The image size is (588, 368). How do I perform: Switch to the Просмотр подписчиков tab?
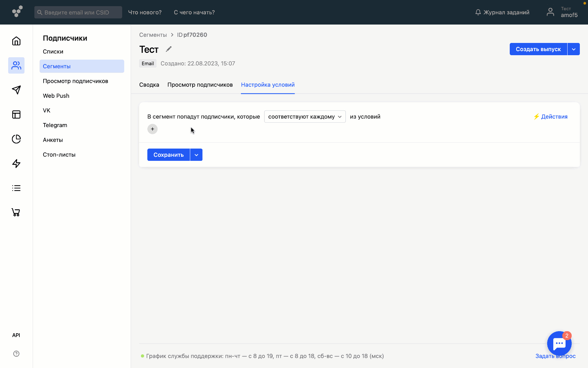pos(200,85)
